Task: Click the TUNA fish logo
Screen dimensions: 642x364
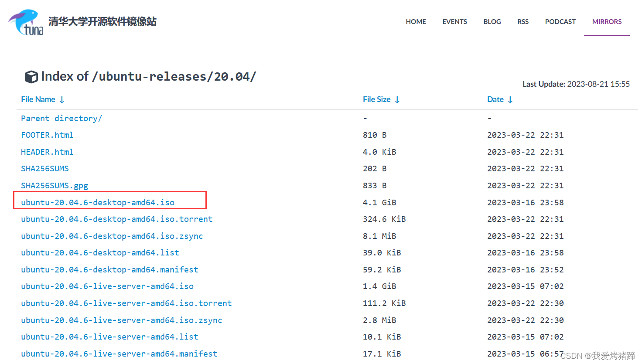Action: pos(26,22)
